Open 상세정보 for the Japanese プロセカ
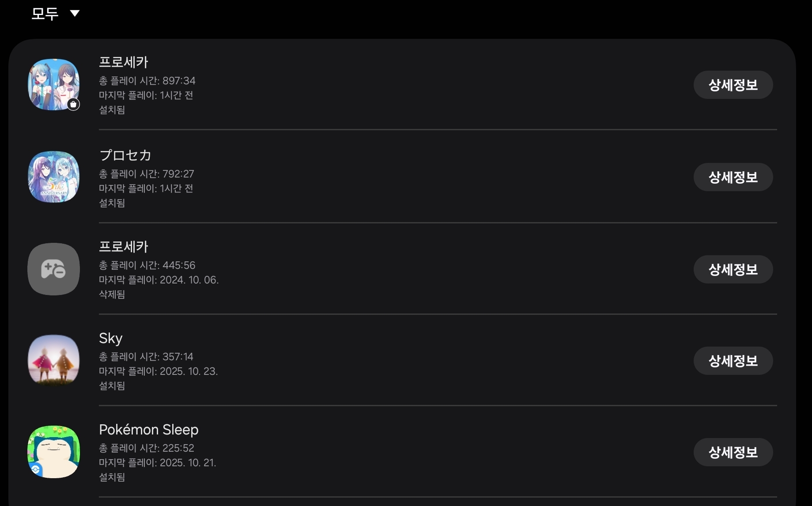Image resolution: width=812 pixels, height=506 pixels. [733, 177]
